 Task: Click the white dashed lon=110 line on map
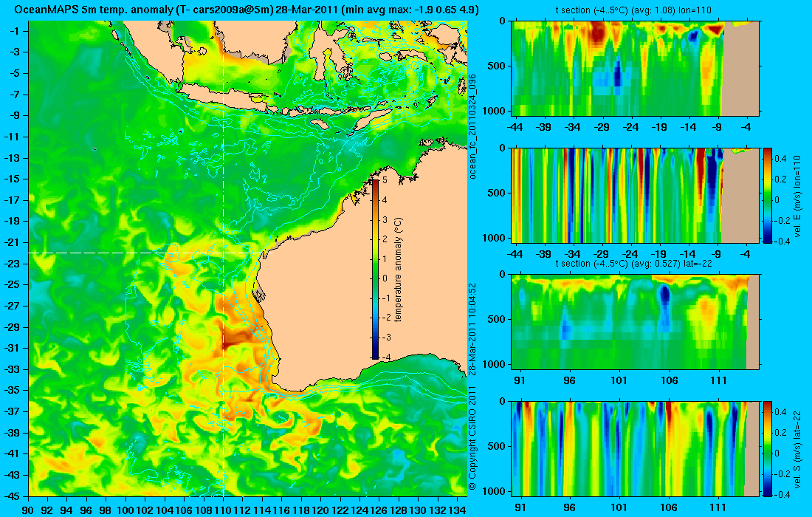coord(223,258)
